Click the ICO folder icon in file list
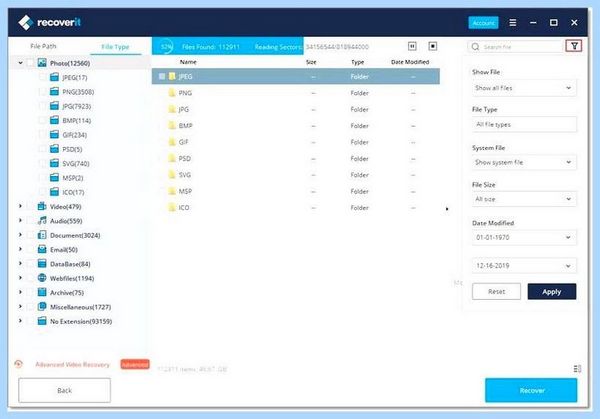Viewport: 600px width, 419px height. click(x=172, y=207)
